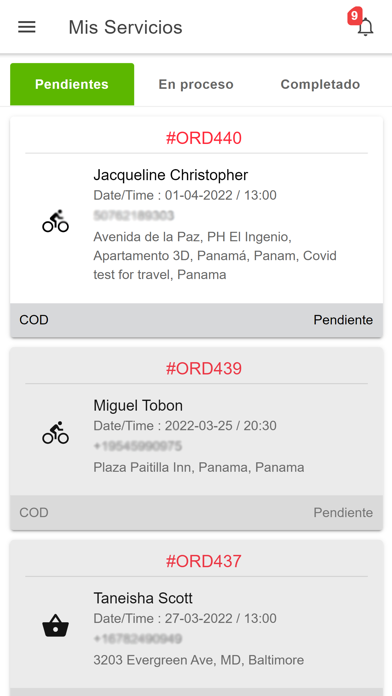Tap the COD label on ORD439
This screenshot has height=696, width=392.
point(34,513)
